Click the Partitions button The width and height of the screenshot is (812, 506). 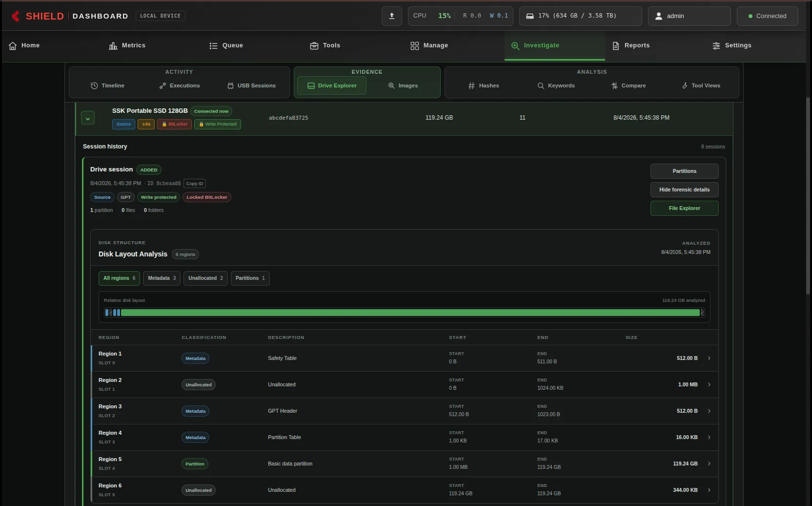[x=684, y=171]
